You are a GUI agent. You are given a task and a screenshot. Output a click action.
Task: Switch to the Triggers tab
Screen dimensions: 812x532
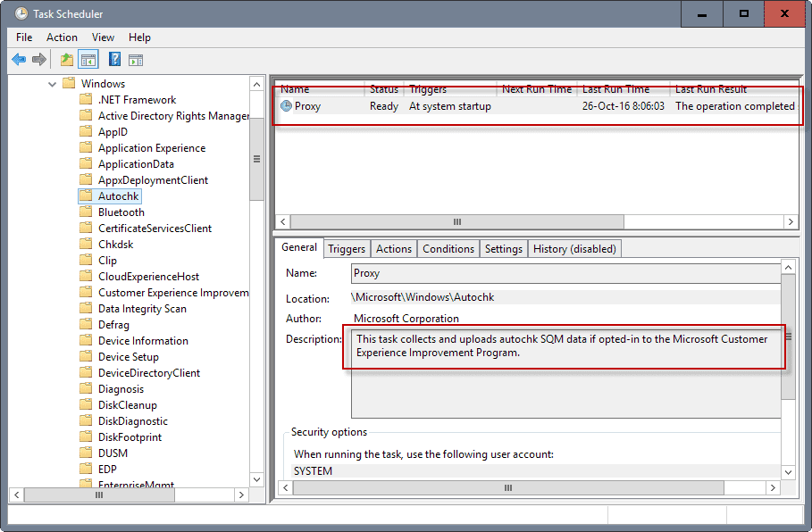click(x=347, y=249)
